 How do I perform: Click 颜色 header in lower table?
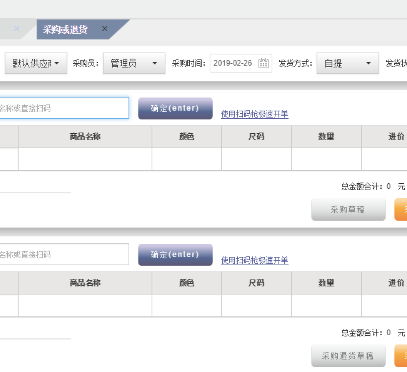pyautogui.click(x=186, y=283)
